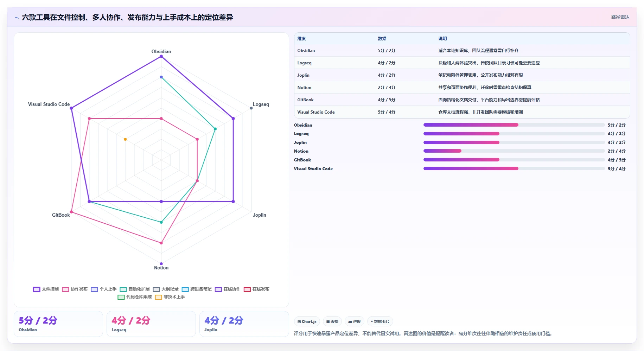The height and width of the screenshot is (351, 644).
Task: Click the Obsidian progress bar
Action: click(x=514, y=125)
